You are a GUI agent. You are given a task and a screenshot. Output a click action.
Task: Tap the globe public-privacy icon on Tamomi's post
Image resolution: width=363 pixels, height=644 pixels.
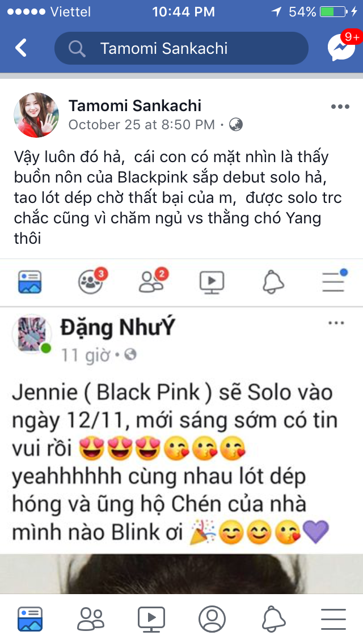point(236,125)
